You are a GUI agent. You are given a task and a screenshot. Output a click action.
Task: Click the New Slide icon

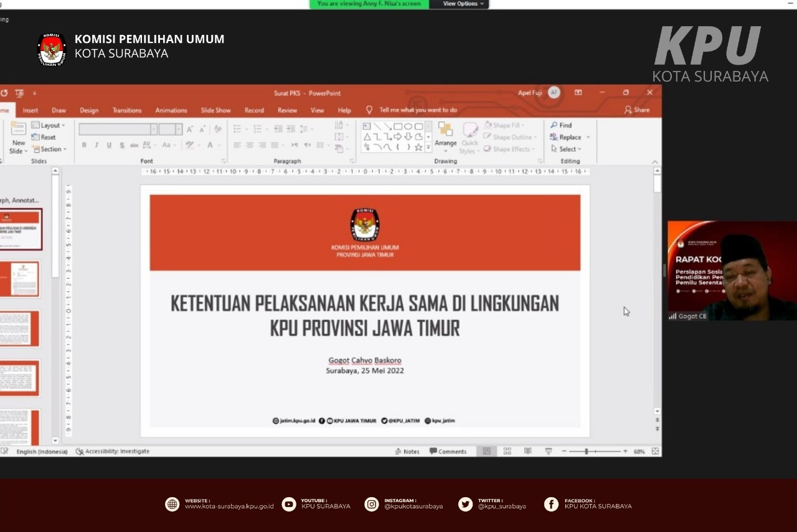pos(19,129)
